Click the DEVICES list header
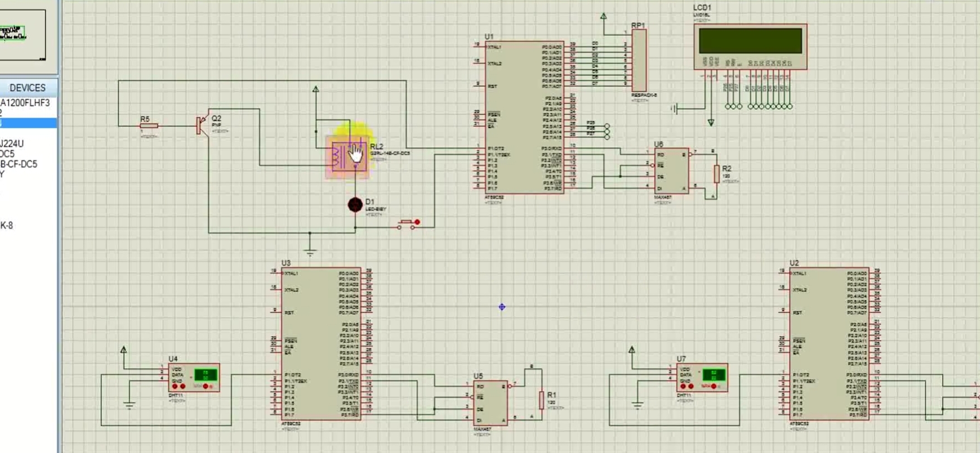This screenshot has height=453, width=980. pyautogui.click(x=28, y=88)
